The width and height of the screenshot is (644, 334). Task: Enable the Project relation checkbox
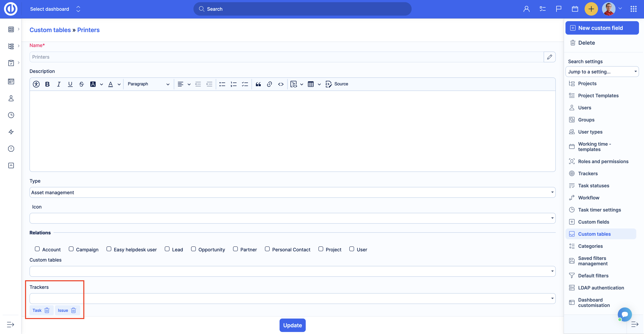click(x=321, y=249)
